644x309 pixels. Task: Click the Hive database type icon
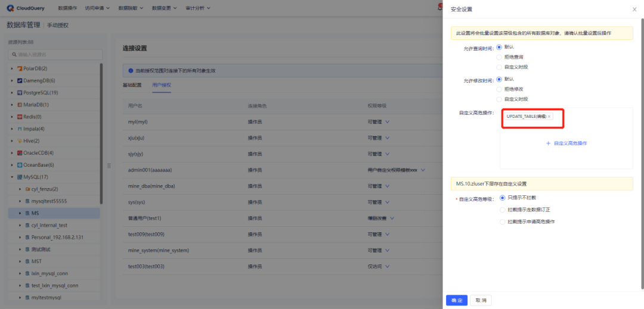tap(19, 141)
